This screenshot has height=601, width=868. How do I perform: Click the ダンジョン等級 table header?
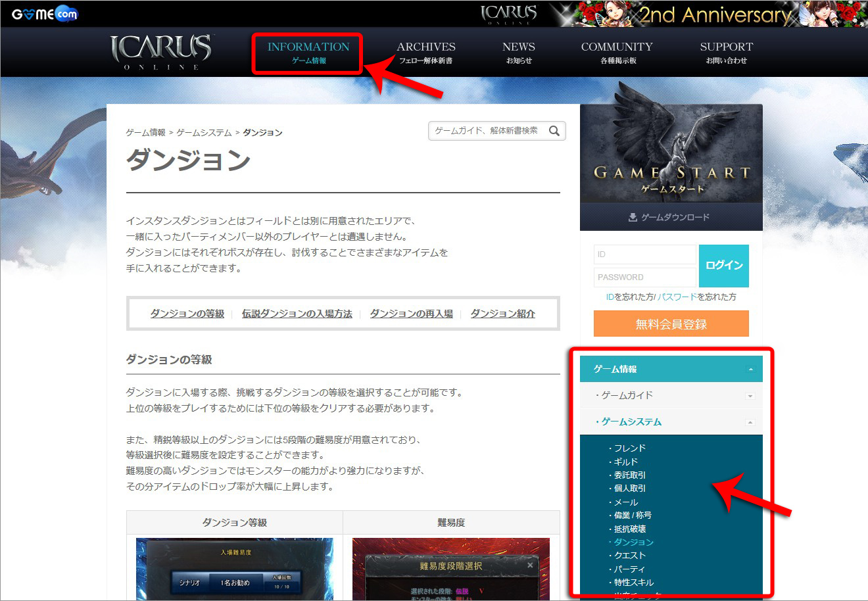[235, 523]
